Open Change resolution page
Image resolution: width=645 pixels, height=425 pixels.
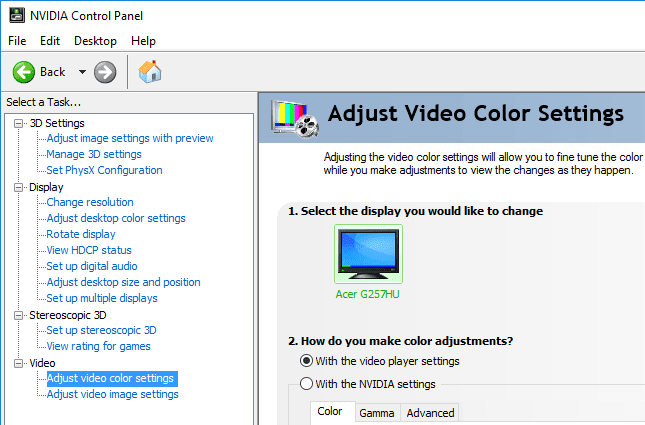[x=90, y=202]
